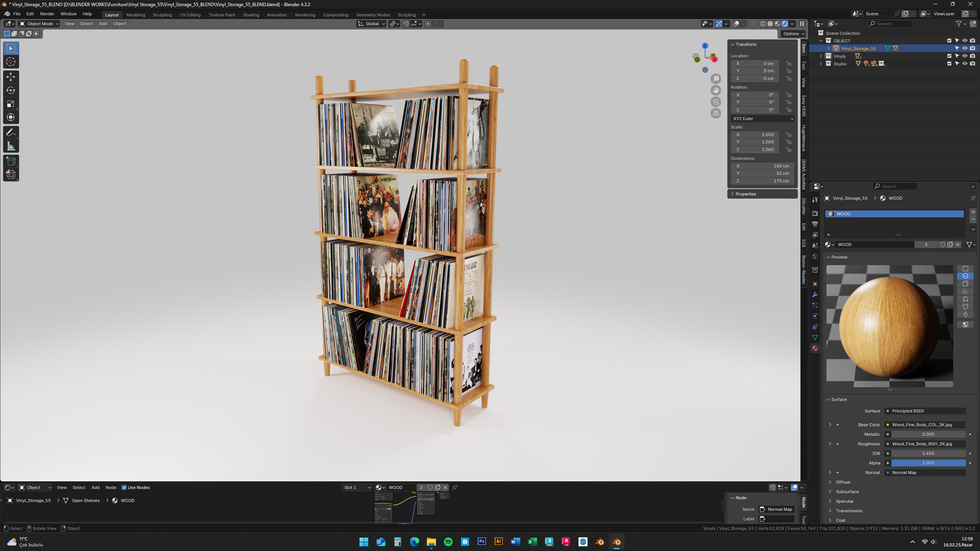980x551 pixels.
Task: Expand the Vinyls collection in outliner
Action: tap(821, 56)
